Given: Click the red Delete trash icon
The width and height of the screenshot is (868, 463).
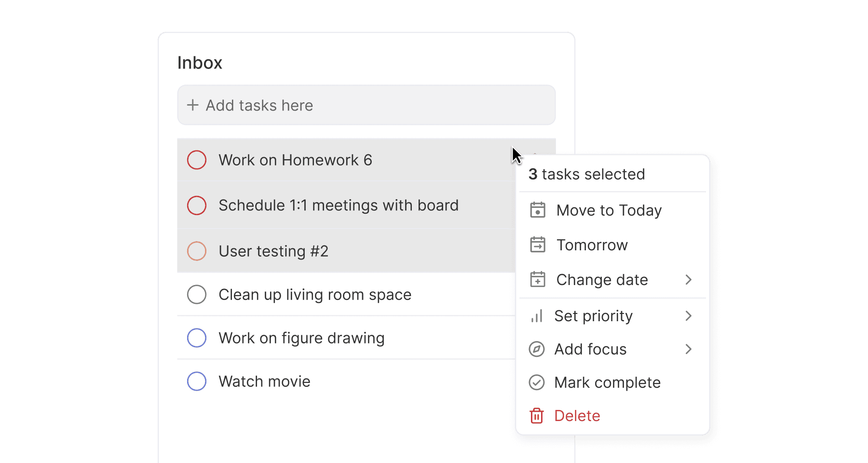Looking at the screenshot, I should 537,416.
